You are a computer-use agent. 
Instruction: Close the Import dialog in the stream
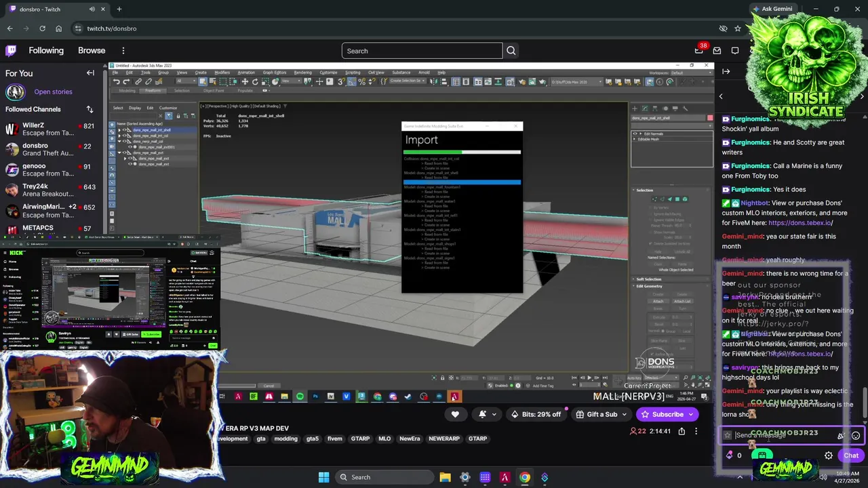[517, 126]
